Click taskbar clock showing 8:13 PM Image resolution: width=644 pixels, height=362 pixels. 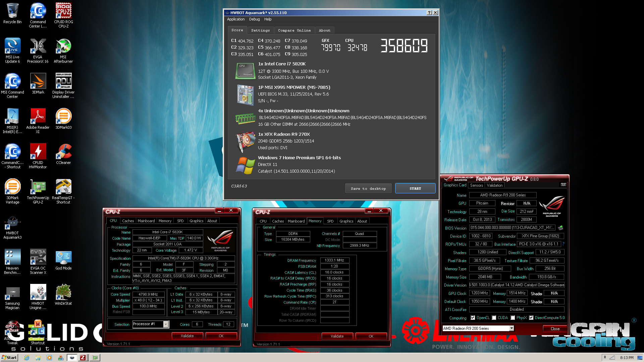(x=627, y=358)
